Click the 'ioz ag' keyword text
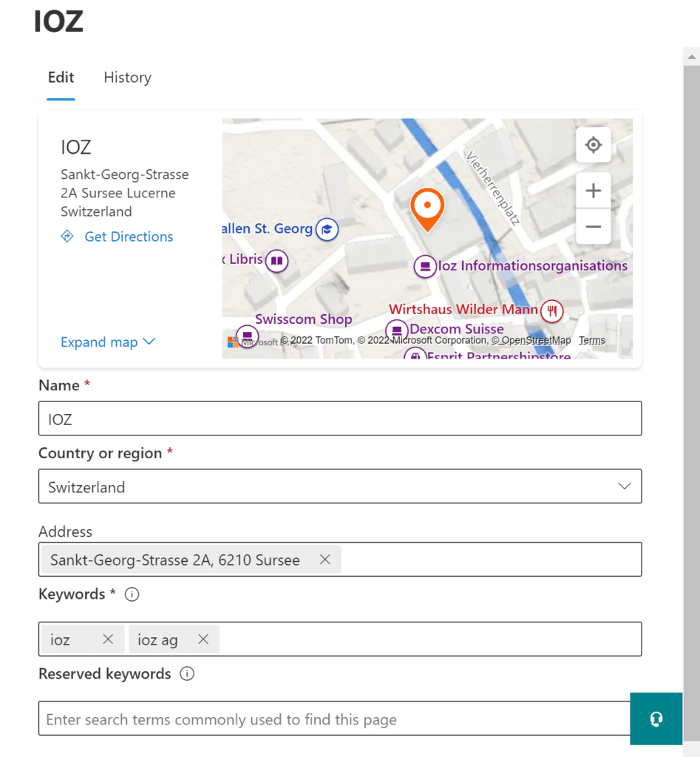 tap(157, 640)
